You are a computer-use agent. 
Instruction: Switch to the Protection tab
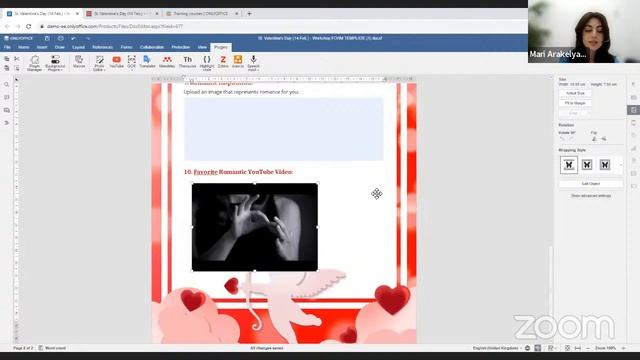pos(181,47)
